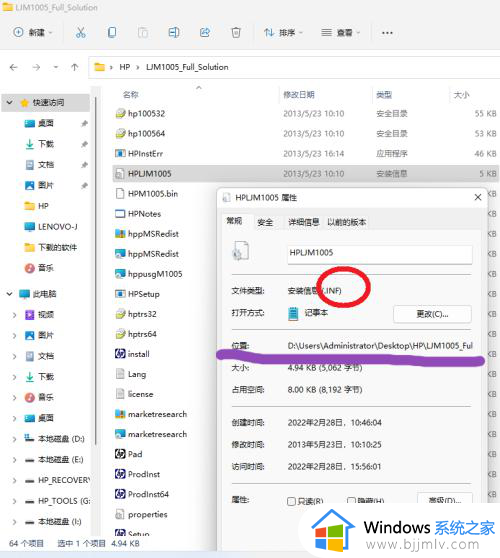
Task: Select the hptrs32 file icon
Action: (120, 314)
